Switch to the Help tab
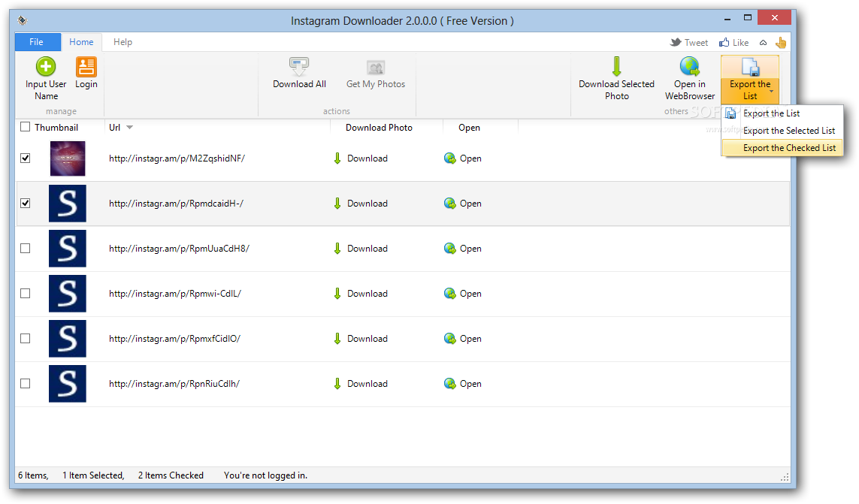859x504 pixels. [122, 41]
